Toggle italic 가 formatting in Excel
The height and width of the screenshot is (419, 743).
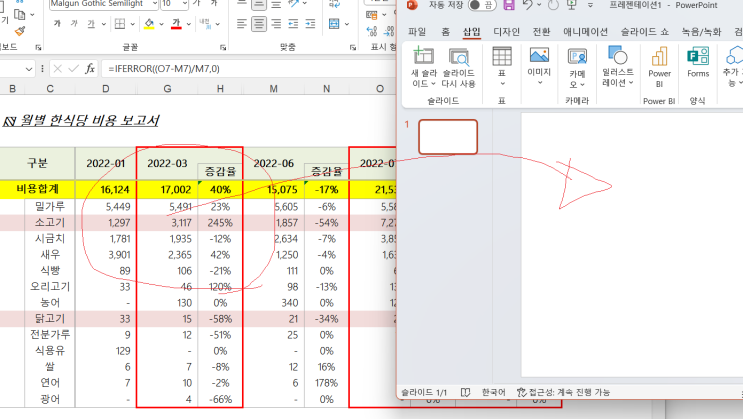(x=74, y=23)
